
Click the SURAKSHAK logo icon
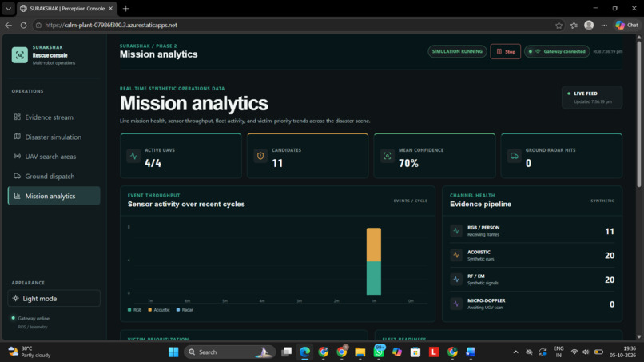pos(20,55)
